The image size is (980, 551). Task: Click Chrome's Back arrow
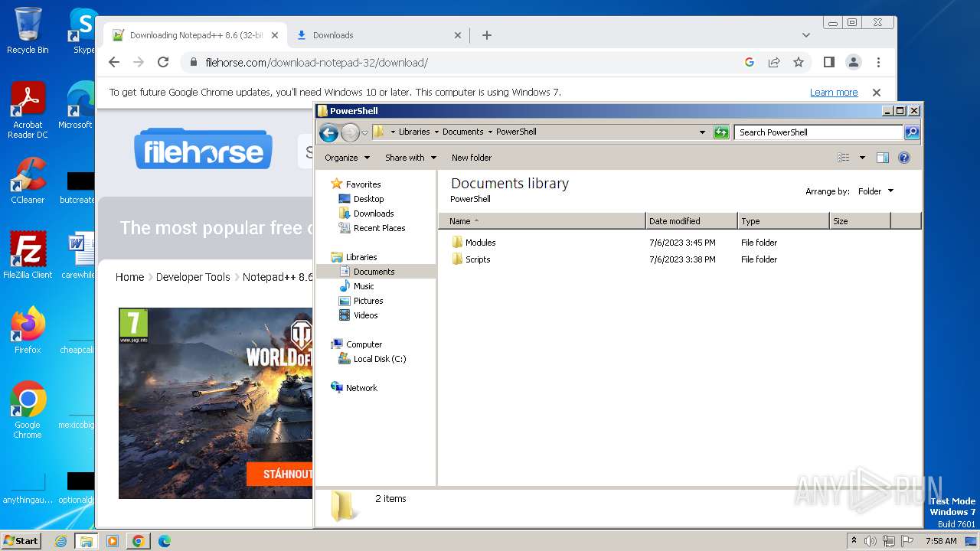[114, 62]
